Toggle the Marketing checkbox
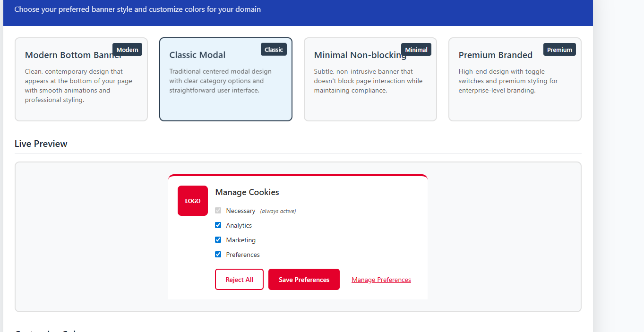The height and width of the screenshot is (332, 644). click(x=218, y=240)
